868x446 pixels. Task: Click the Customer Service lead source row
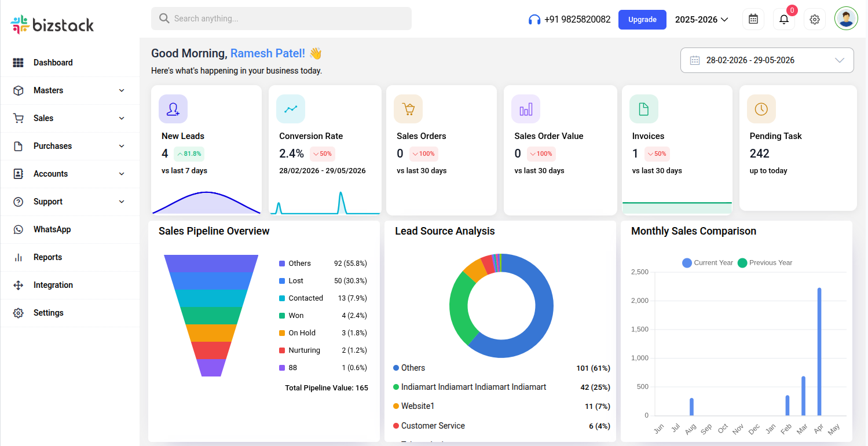click(501, 426)
